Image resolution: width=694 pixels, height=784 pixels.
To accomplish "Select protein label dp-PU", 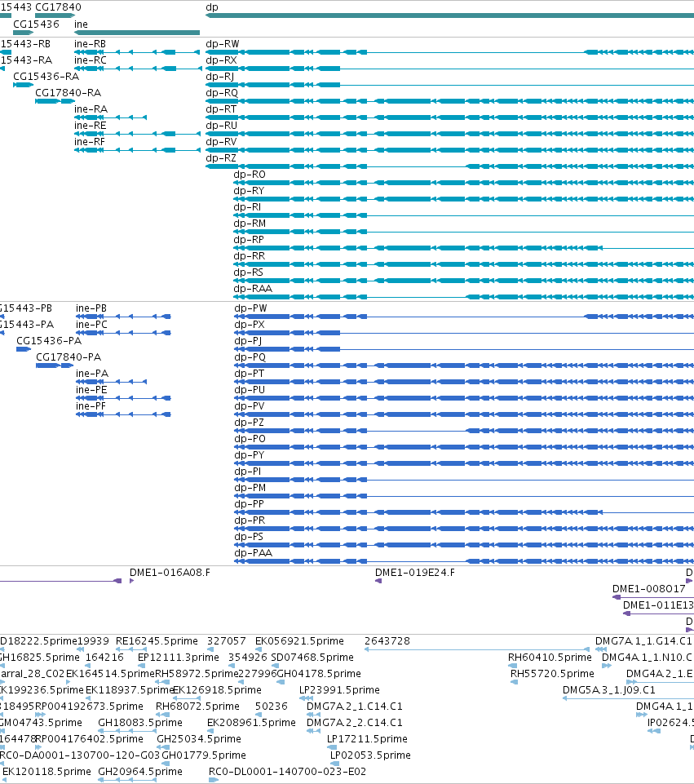I will [250, 390].
